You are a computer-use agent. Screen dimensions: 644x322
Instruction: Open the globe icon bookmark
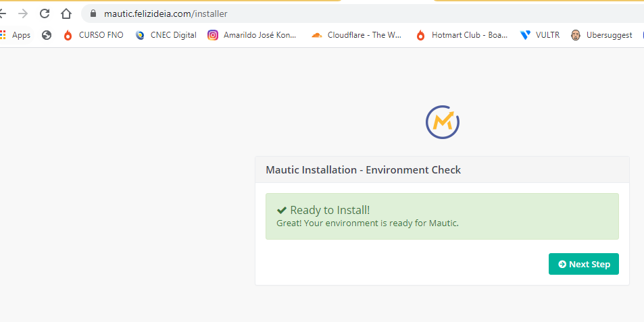47,35
